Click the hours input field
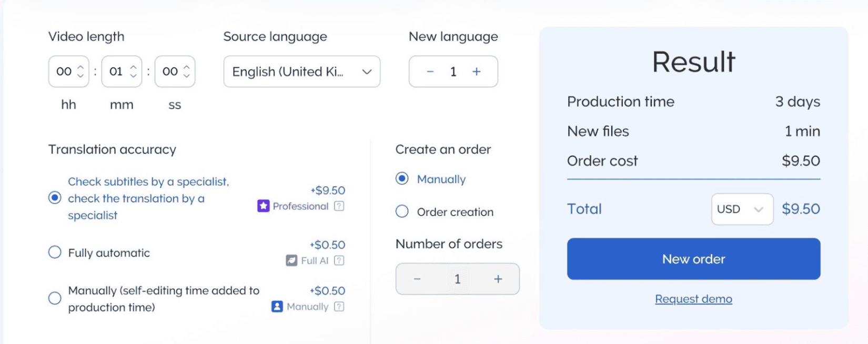 click(x=64, y=72)
